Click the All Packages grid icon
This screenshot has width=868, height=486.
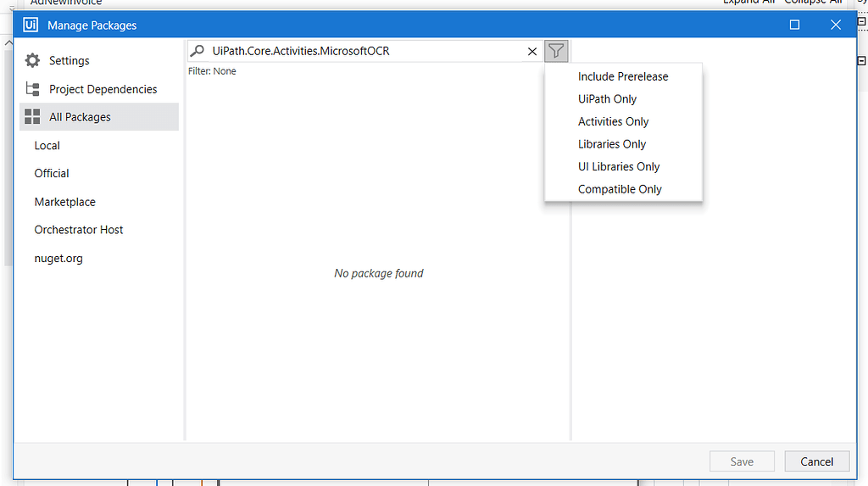pos(33,116)
